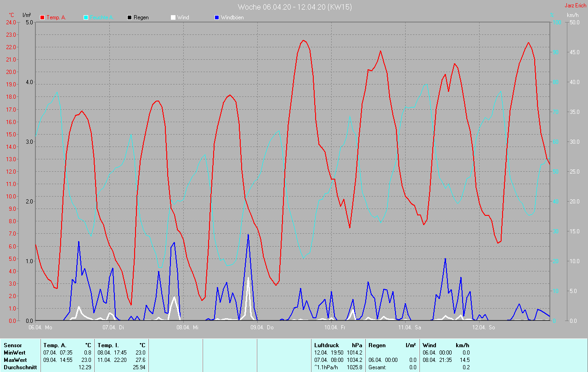
Task: Click the 24.0 temperature axis value
Action: tap(10, 23)
